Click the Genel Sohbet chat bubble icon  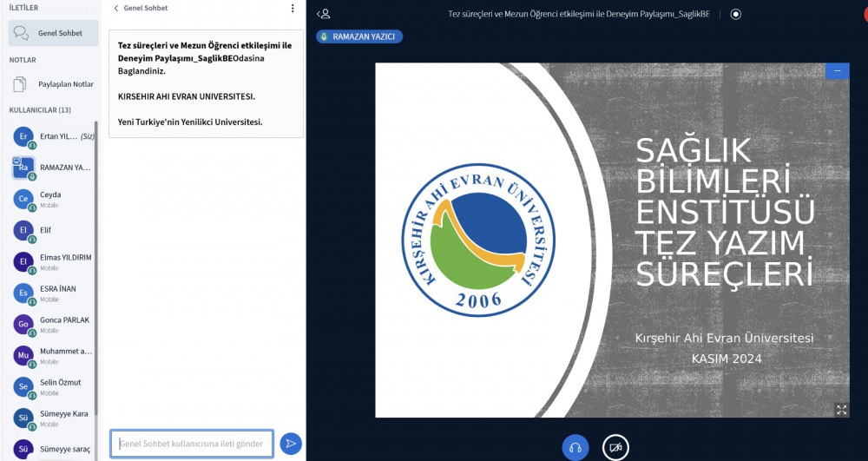click(x=21, y=33)
